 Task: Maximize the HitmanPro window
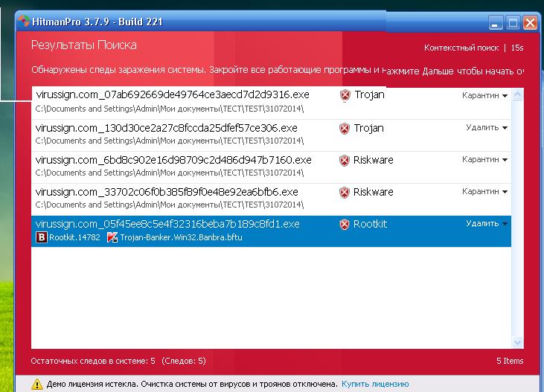513,23
